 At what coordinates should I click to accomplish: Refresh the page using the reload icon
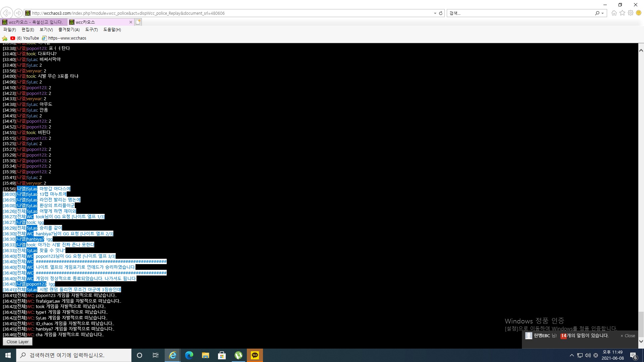click(441, 13)
